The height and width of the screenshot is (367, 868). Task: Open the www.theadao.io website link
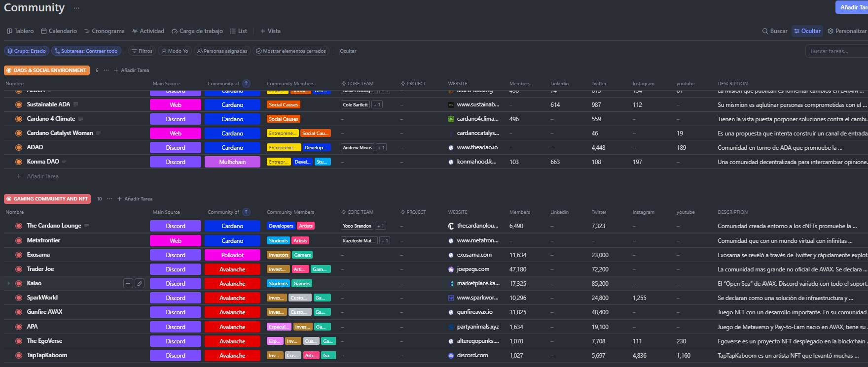coord(477,147)
